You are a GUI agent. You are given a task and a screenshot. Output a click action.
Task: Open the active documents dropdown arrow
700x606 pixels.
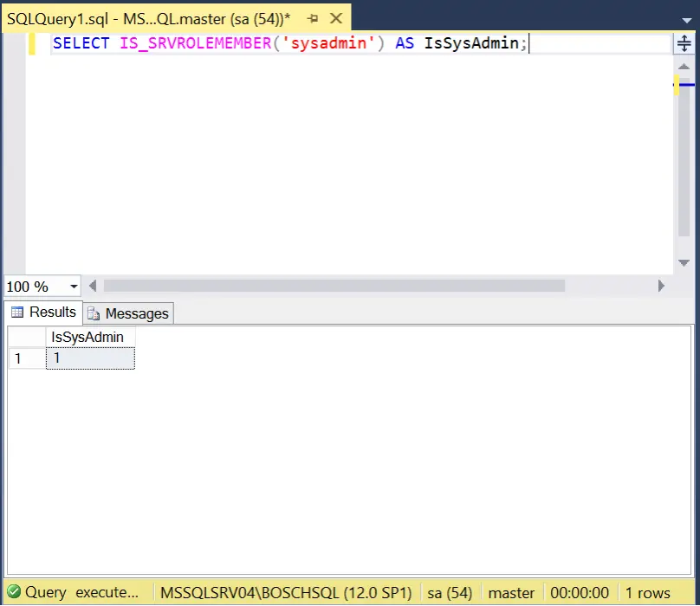(687, 21)
